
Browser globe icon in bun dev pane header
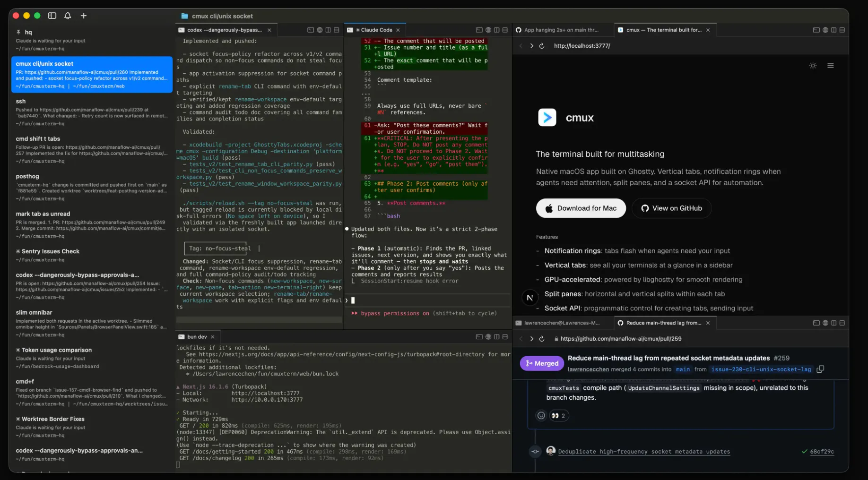pyautogui.click(x=488, y=337)
